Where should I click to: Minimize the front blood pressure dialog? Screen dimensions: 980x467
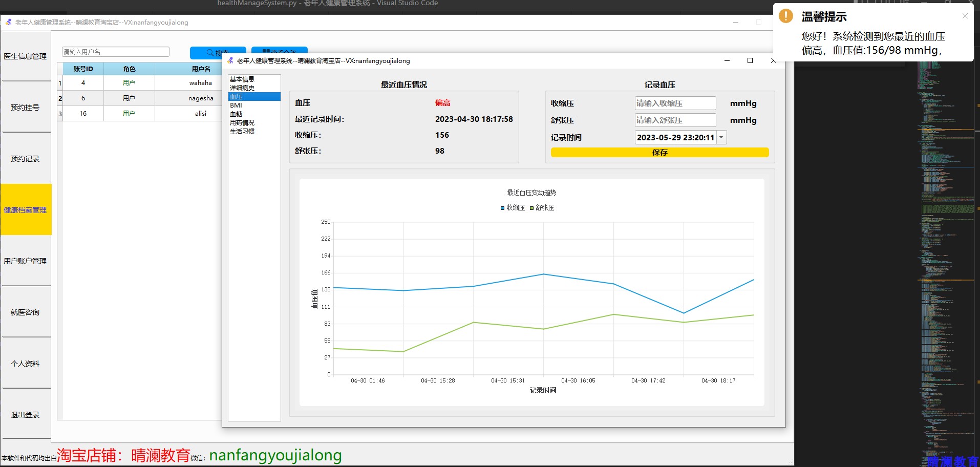(x=727, y=60)
